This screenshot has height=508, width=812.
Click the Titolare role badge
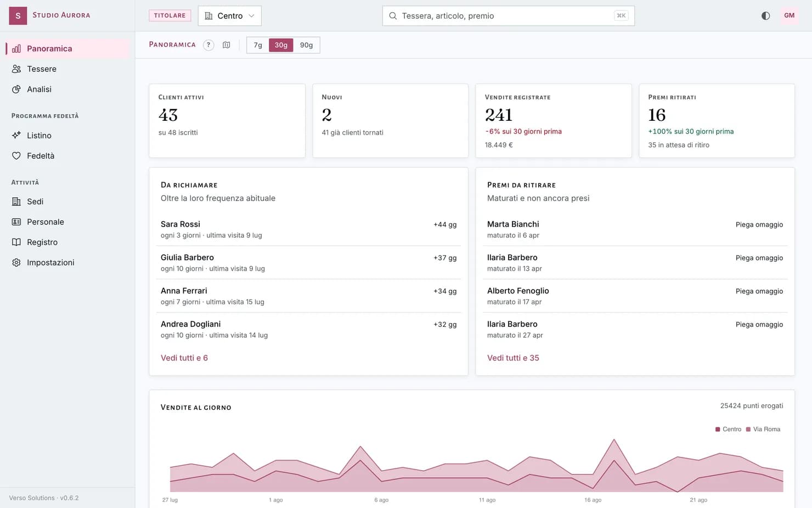click(170, 15)
